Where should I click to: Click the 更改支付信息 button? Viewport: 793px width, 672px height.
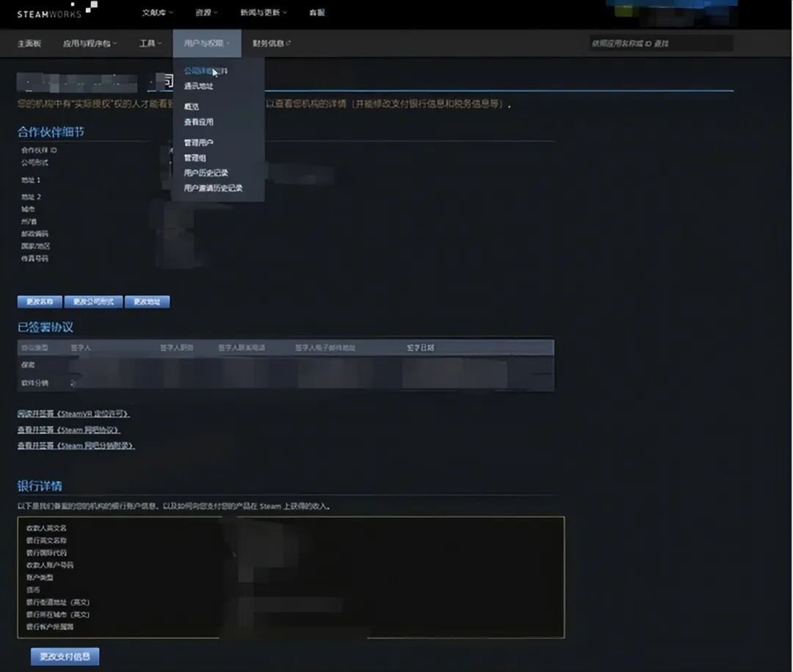[x=65, y=657]
